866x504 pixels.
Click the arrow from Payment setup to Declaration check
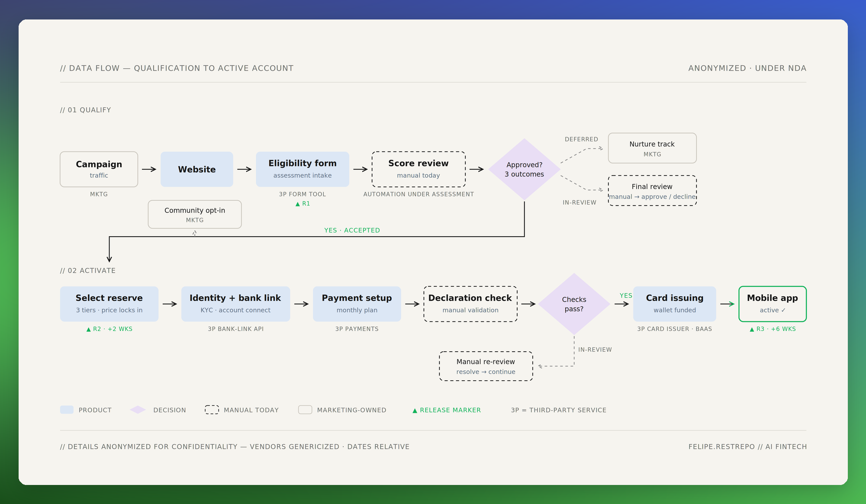(412, 304)
